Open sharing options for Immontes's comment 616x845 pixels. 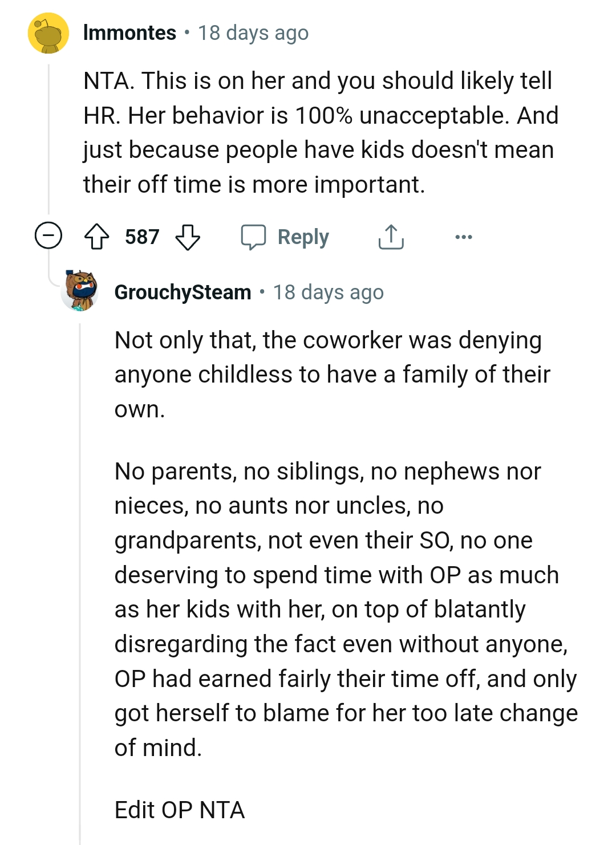coord(391,236)
